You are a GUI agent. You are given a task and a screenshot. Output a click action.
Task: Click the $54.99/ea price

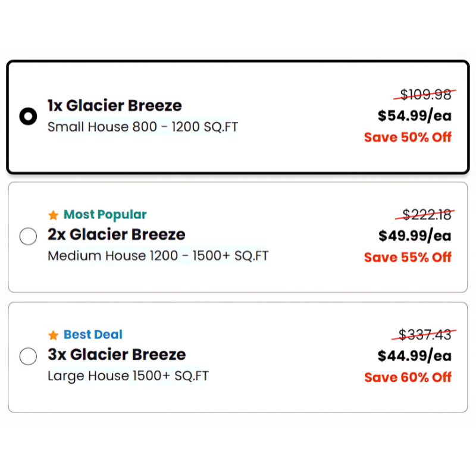tap(415, 115)
